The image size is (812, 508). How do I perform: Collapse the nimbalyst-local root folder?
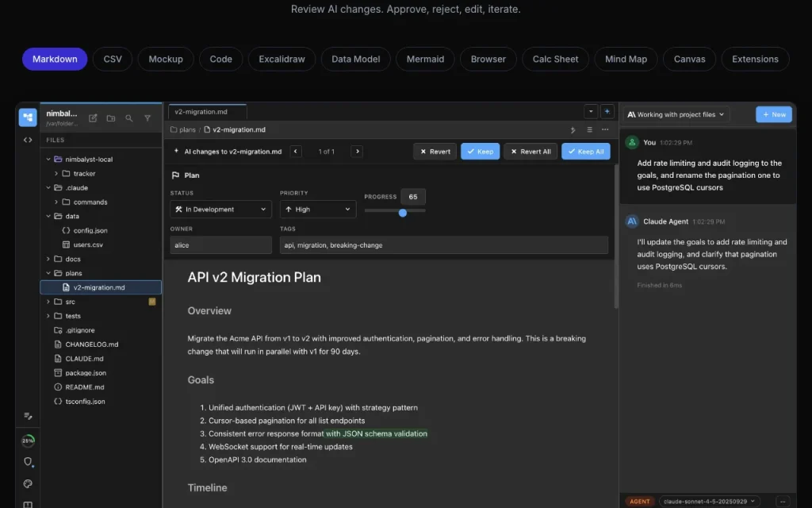(48, 159)
